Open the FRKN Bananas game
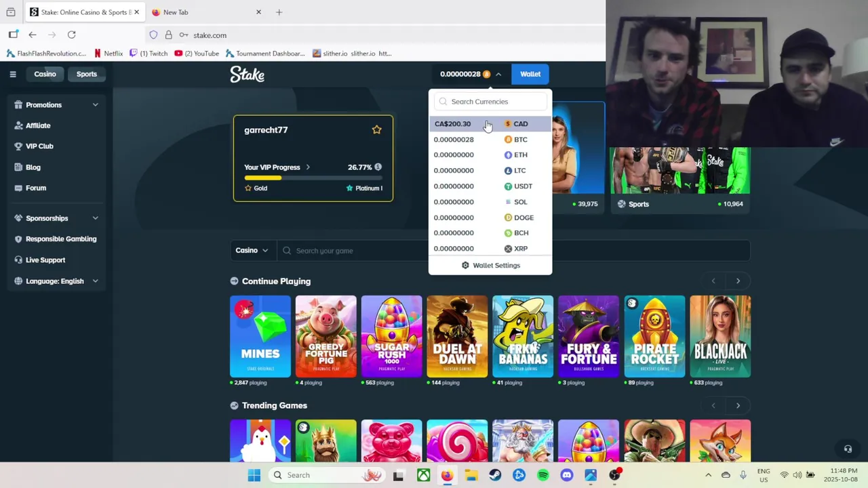The width and height of the screenshot is (868, 488). 523,336
